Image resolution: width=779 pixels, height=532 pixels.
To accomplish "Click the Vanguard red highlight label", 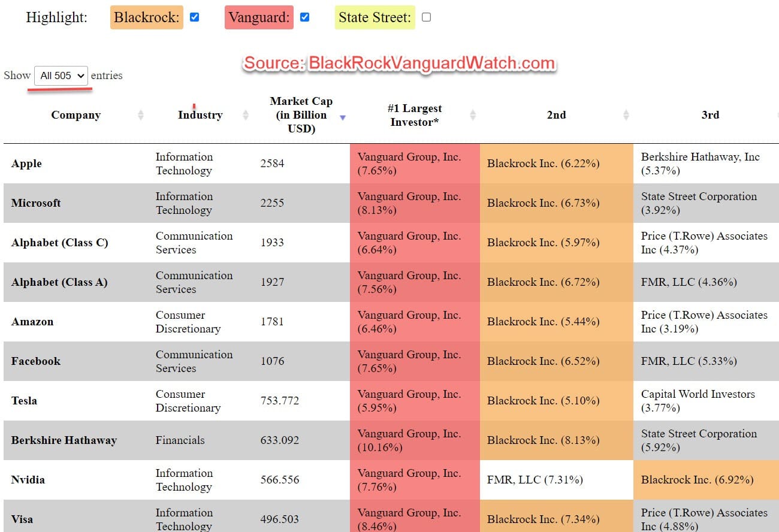I will tap(259, 17).
